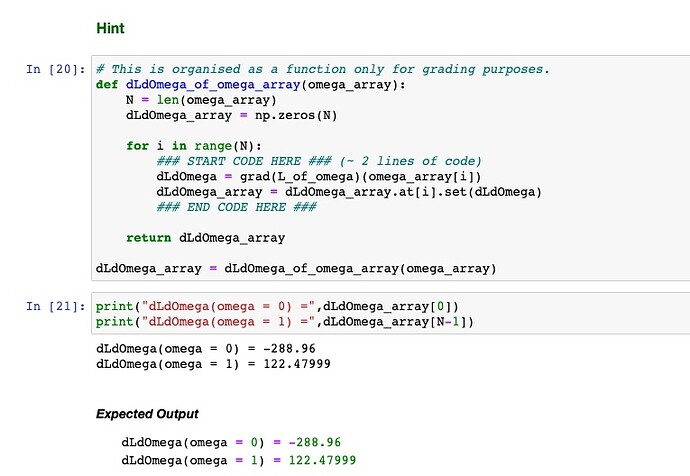Screen dimensions: 690x476
Task: Click expected output value 122.47999
Action: (322, 460)
